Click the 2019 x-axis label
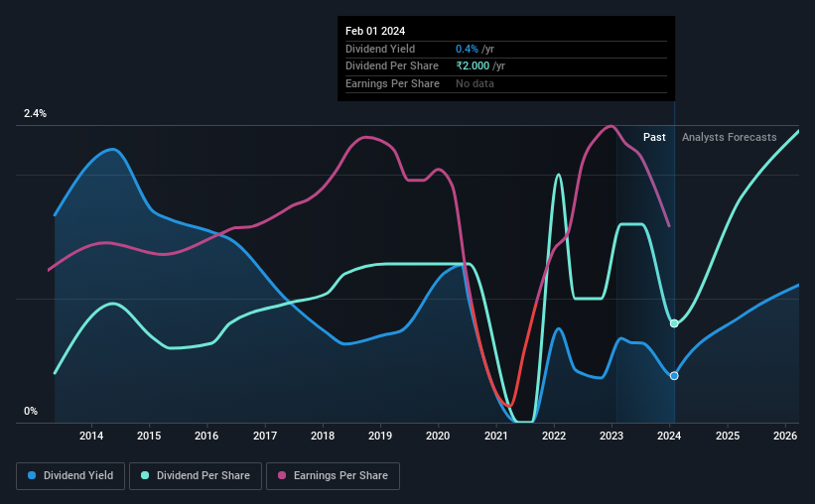The image size is (815, 504). tap(380, 436)
